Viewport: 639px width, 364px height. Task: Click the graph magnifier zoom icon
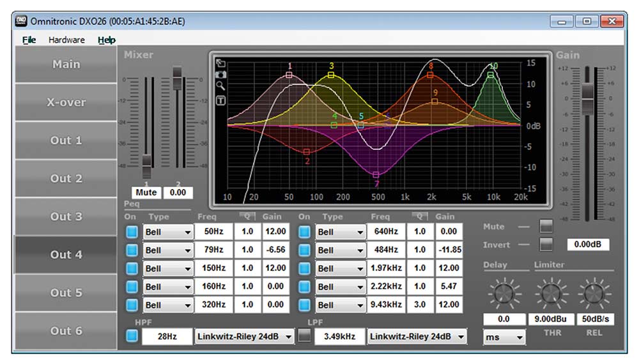[220, 86]
